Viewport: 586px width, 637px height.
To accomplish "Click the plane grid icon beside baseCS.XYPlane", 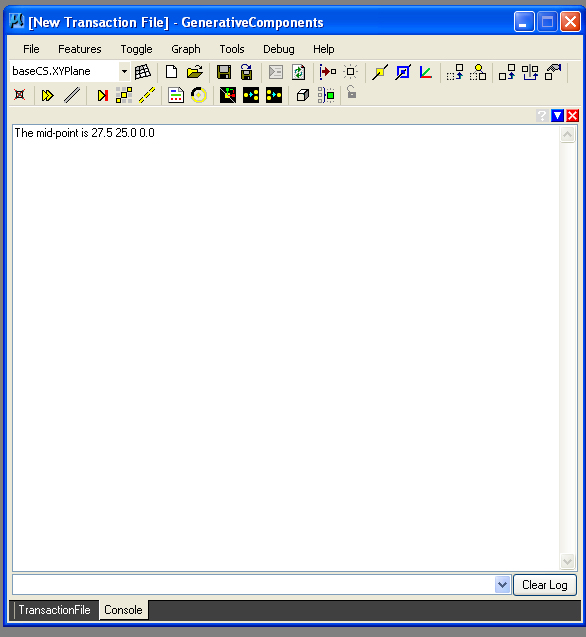I will click(x=143, y=72).
